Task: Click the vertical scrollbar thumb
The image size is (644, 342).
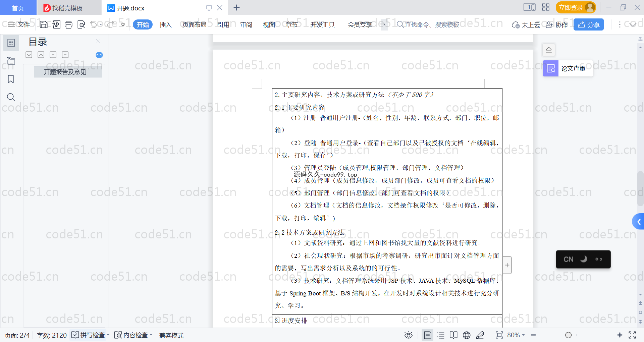Action: [x=640, y=188]
